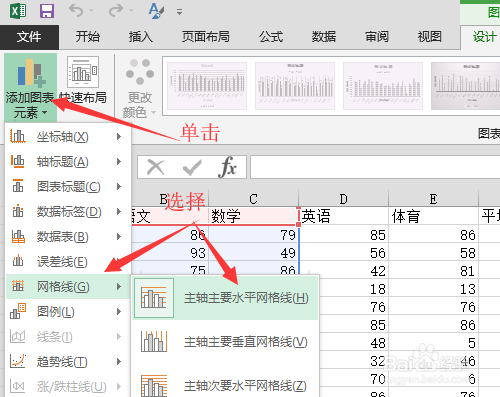Expand the 图表标题 submenu arrow
500x397 pixels.
click(x=119, y=187)
